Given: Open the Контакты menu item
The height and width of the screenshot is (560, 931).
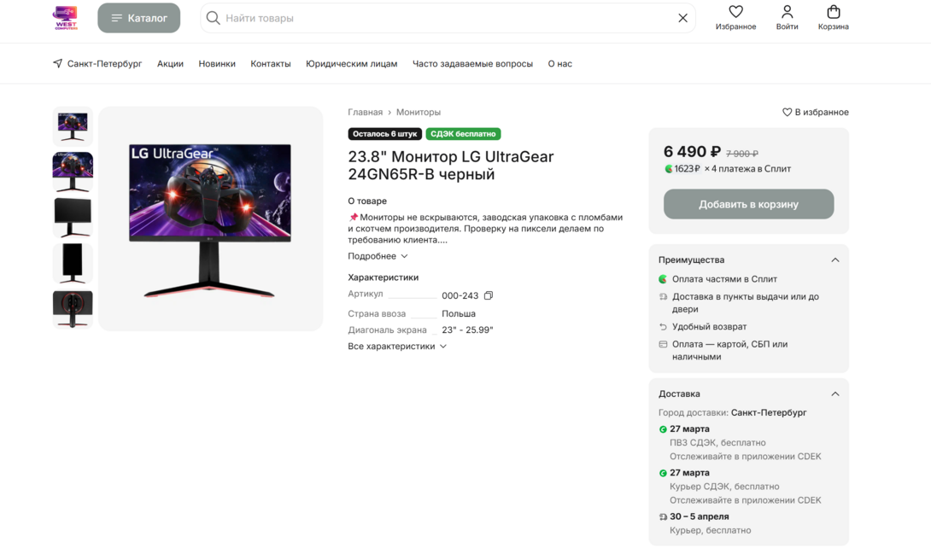Looking at the screenshot, I should [271, 63].
